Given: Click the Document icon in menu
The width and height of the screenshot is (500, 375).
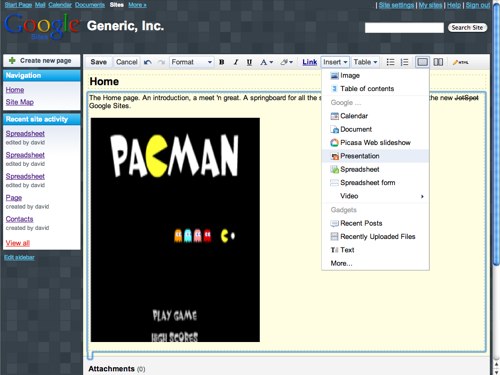Looking at the screenshot, I should 334,129.
